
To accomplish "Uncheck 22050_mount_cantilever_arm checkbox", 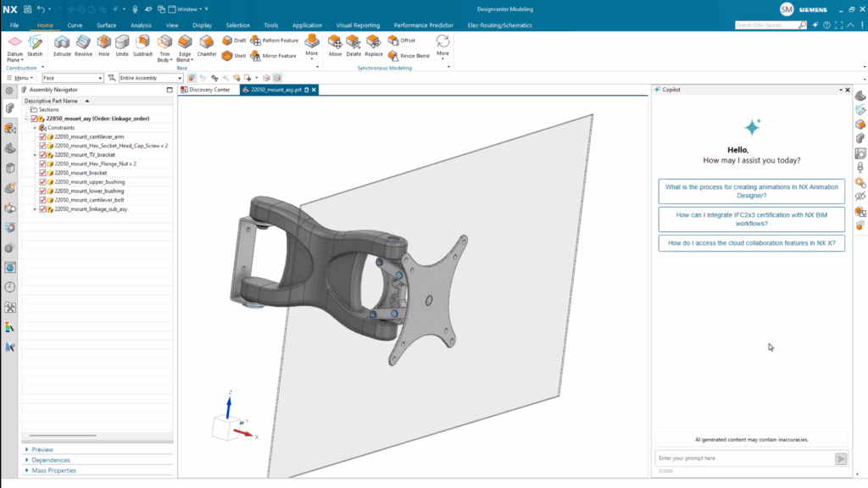I will [43, 136].
